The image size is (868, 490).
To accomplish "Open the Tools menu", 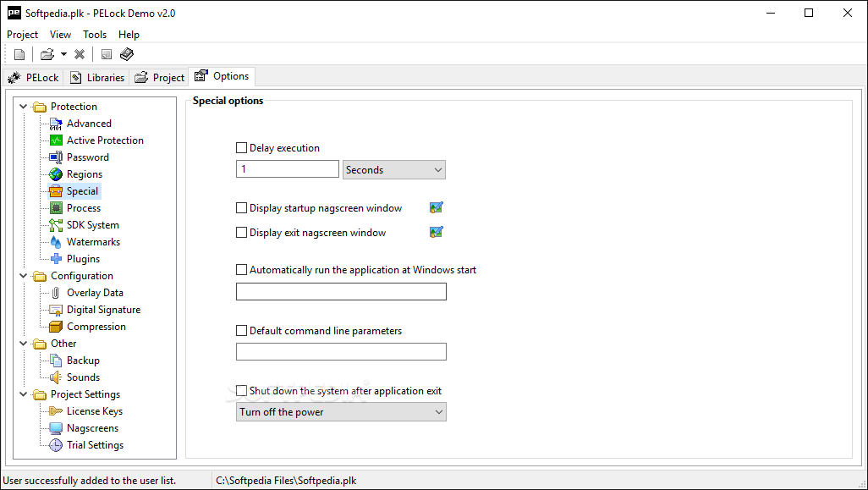I will point(95,35).
